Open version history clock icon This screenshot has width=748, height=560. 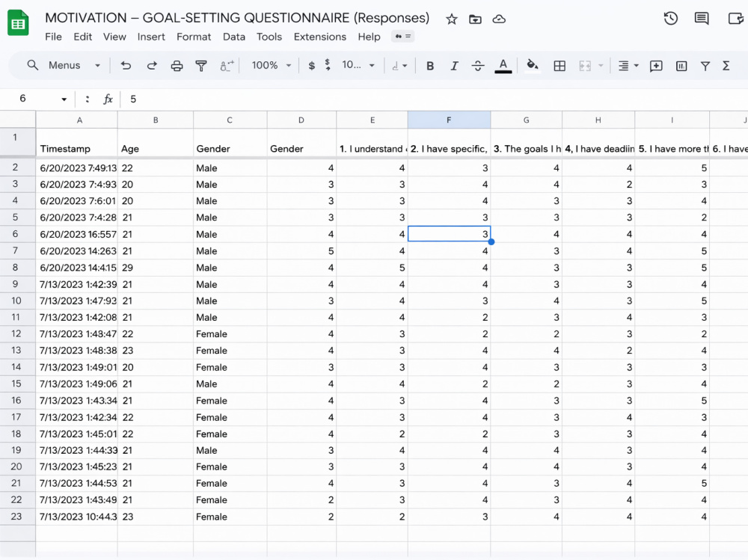pyautogui.click(x=671, y=19)
